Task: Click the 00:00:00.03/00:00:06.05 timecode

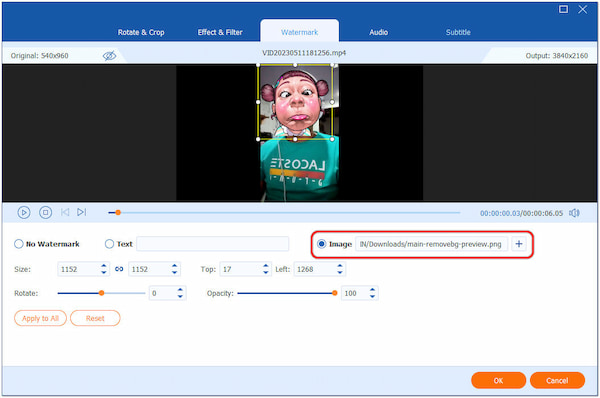Action: pos(522,213)
